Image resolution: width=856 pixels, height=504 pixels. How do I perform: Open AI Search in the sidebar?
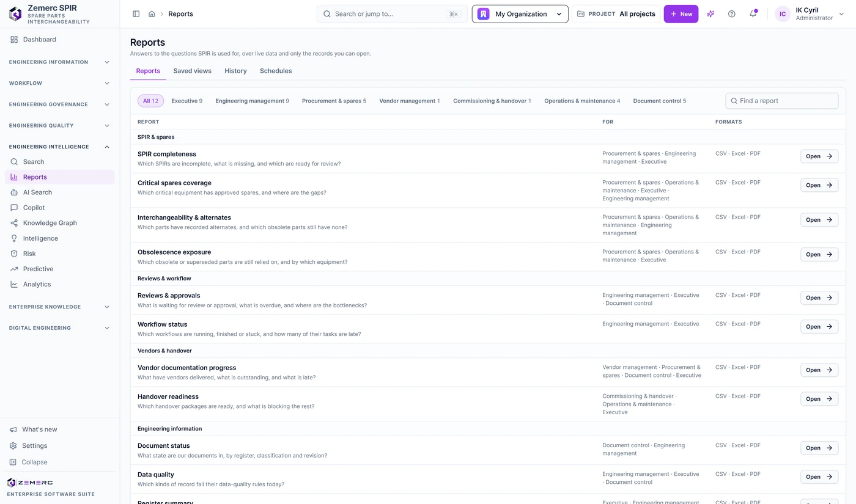tap(60, 192)
